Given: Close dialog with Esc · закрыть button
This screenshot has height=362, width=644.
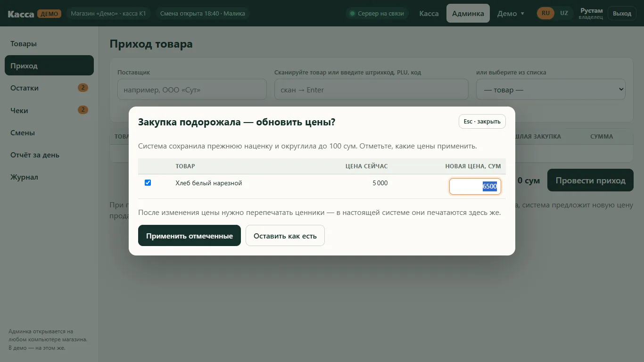Looking at the screenshot, I should tap(482, 122).
